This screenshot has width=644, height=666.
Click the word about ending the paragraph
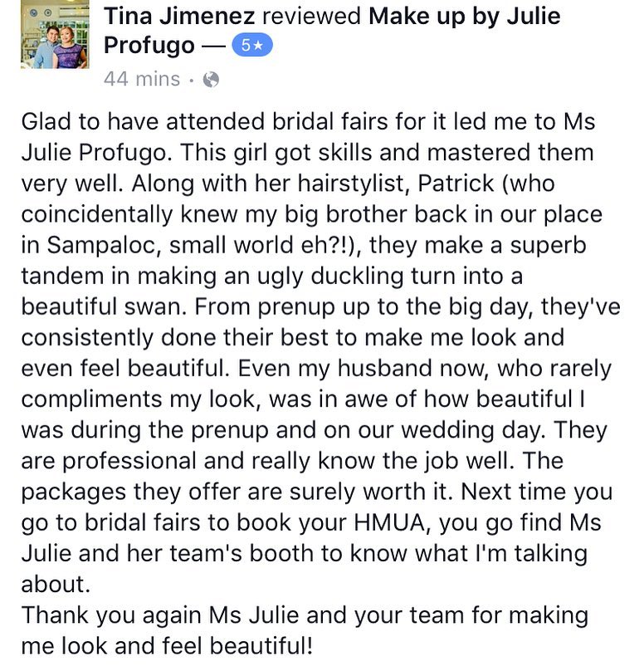coord(56,584)
